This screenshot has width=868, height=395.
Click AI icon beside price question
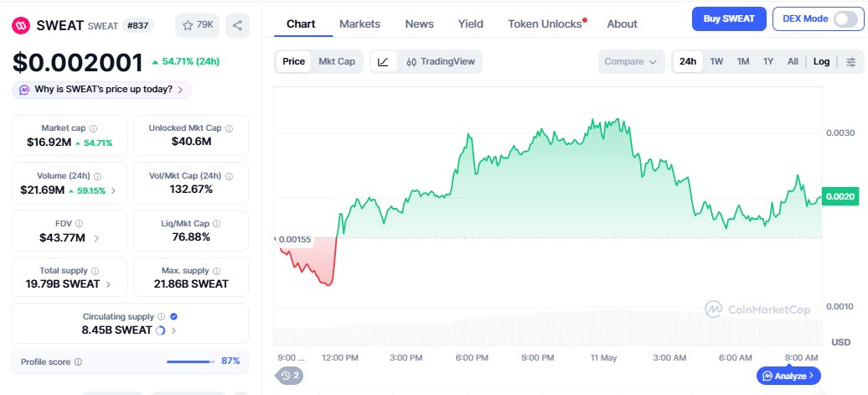24,90
